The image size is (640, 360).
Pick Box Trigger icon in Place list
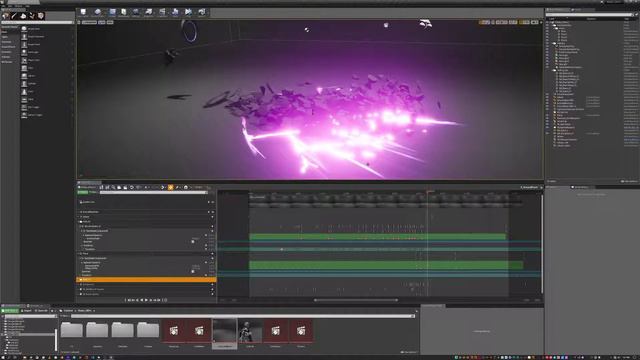tap(24, 107)
